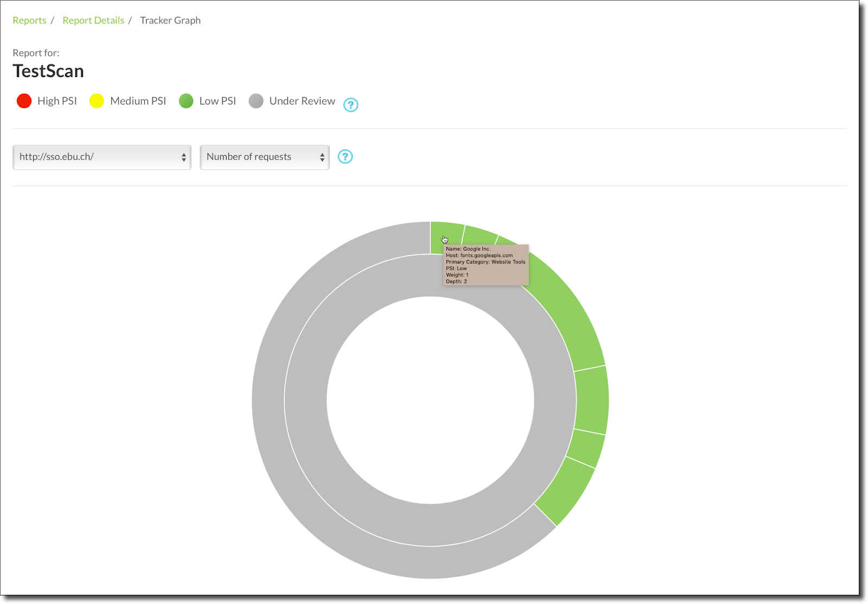868x604 pixels.
Task: Go to Reports breadcrumb link
Action: [29, 21]
